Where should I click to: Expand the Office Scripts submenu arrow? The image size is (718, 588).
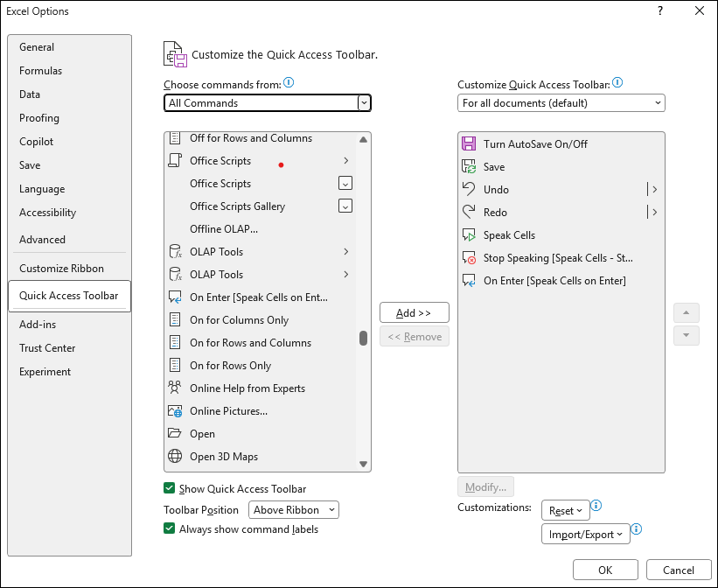pyautogui.click(x=345, y=160)
